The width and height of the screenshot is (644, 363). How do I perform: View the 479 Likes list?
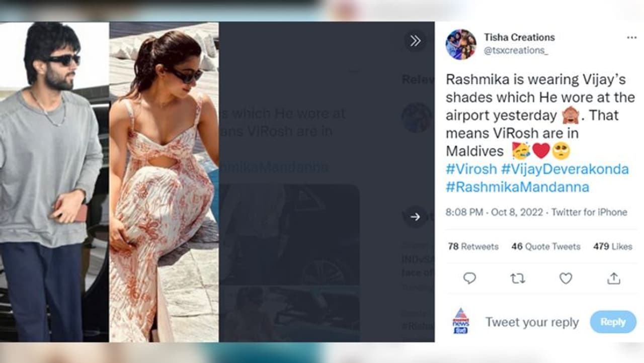612,246
